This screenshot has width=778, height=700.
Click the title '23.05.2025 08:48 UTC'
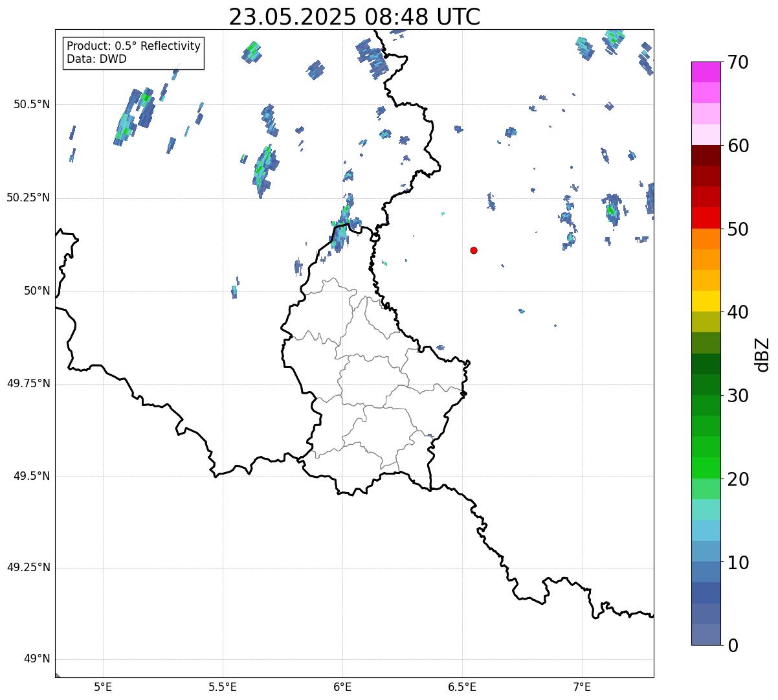[355, 17]
